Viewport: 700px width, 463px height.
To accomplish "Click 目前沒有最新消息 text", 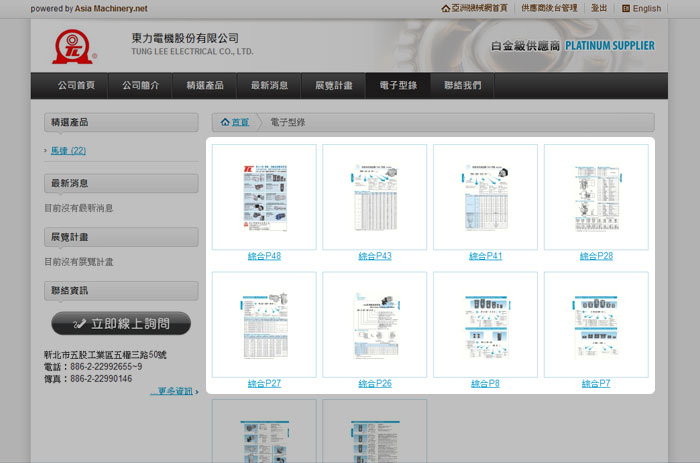I will click(79, 208).
